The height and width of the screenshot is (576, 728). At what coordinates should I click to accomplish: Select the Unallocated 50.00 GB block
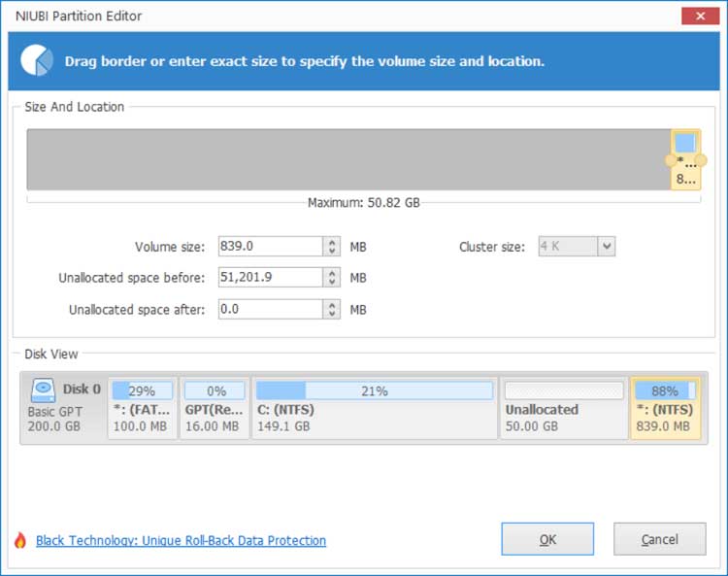click(564, 408)
